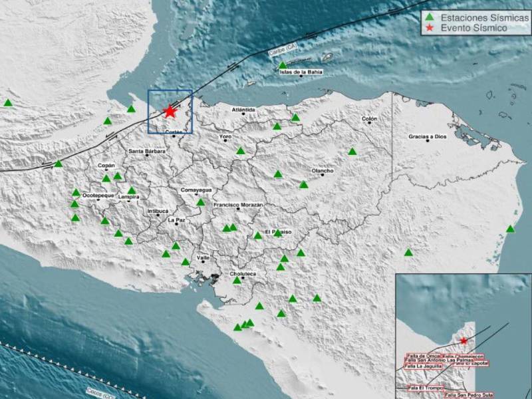Click the seismic station triangle near Copán
Viewport: 532px width, 399px height.
click(x=106, y=180)
